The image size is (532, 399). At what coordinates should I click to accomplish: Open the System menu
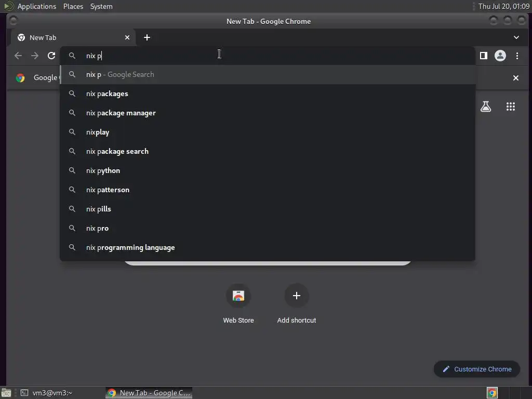coord(101,6)
